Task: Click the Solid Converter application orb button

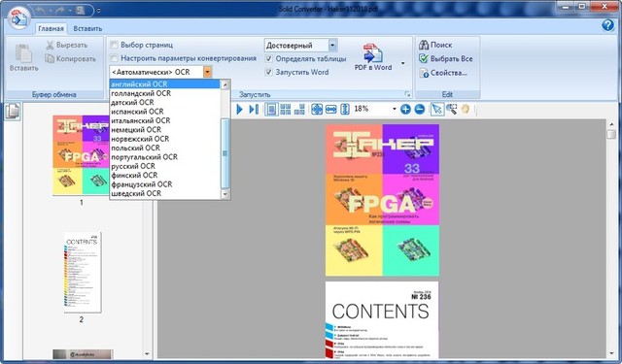Action: tap(19, 17)
